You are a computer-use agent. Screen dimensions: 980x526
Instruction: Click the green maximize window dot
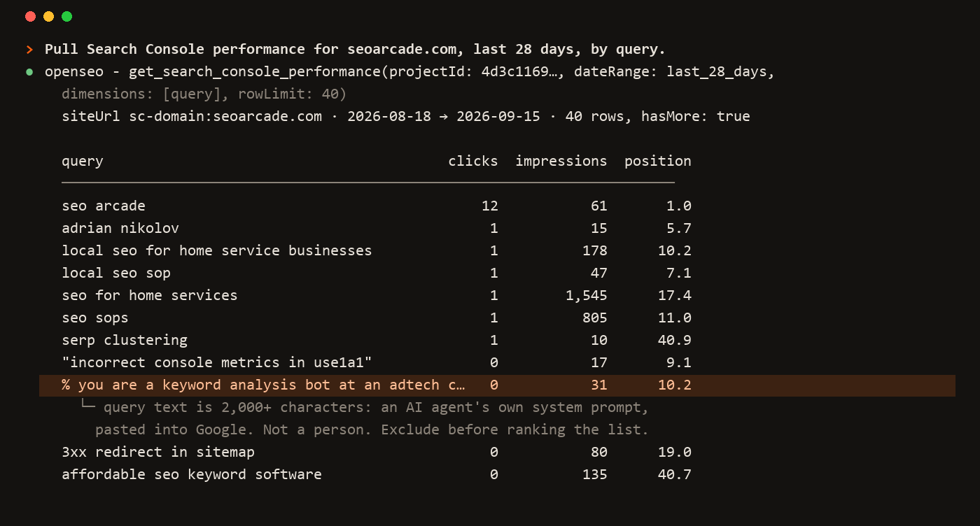point(66,16)
